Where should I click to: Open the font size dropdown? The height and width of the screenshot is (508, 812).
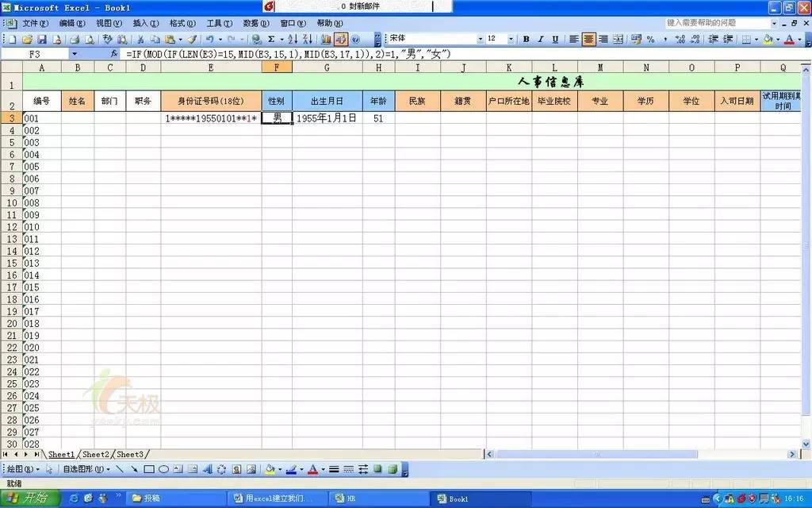511,39
